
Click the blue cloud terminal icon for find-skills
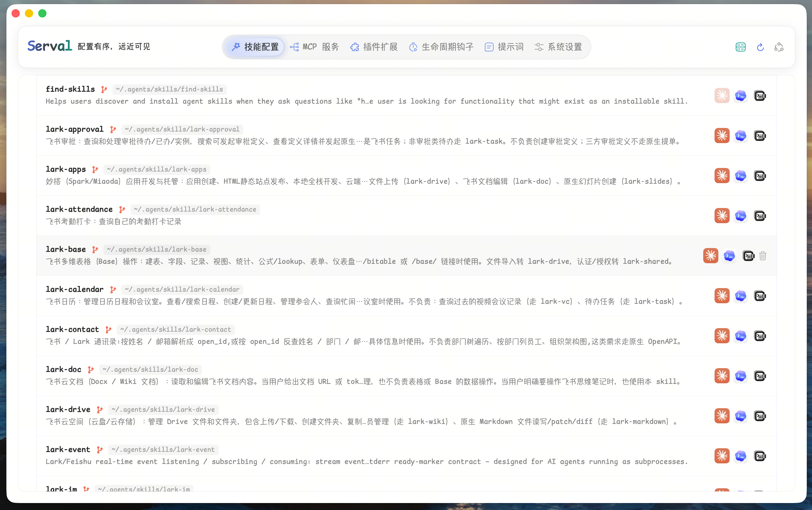741,96
